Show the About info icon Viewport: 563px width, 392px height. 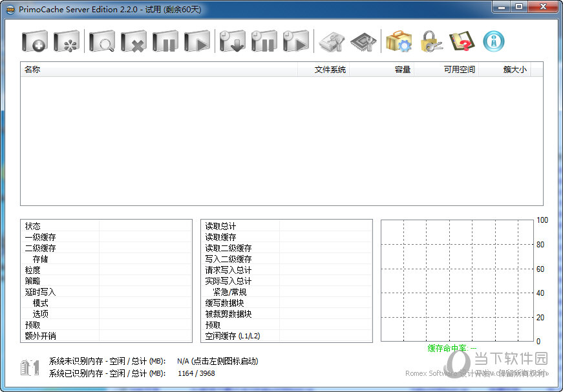coord(494,41)
